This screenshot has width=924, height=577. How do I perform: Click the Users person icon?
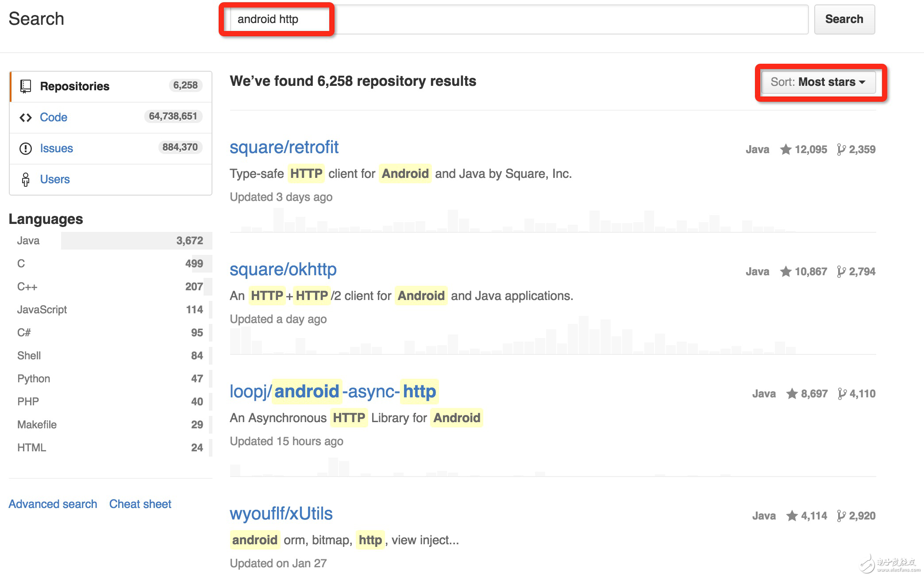(26, 179)
